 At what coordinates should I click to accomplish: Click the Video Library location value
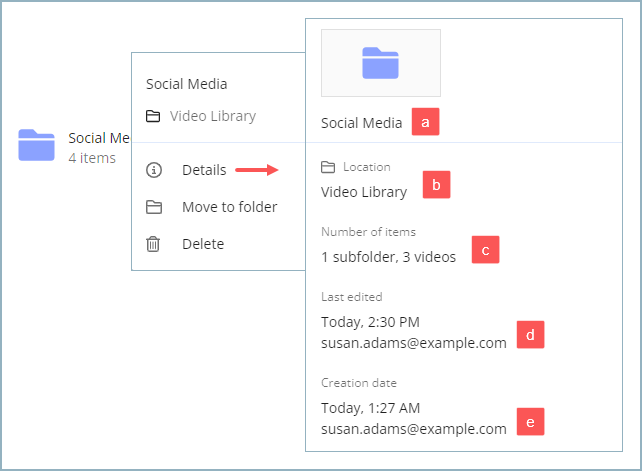pos(364,192)
